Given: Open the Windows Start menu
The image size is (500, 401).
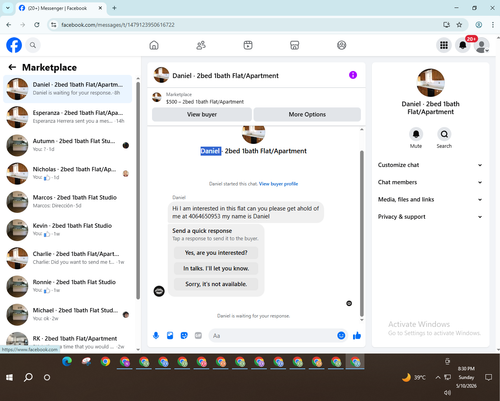Looking at the screenshot, I should pyautogui.click(x=9, y=377).
